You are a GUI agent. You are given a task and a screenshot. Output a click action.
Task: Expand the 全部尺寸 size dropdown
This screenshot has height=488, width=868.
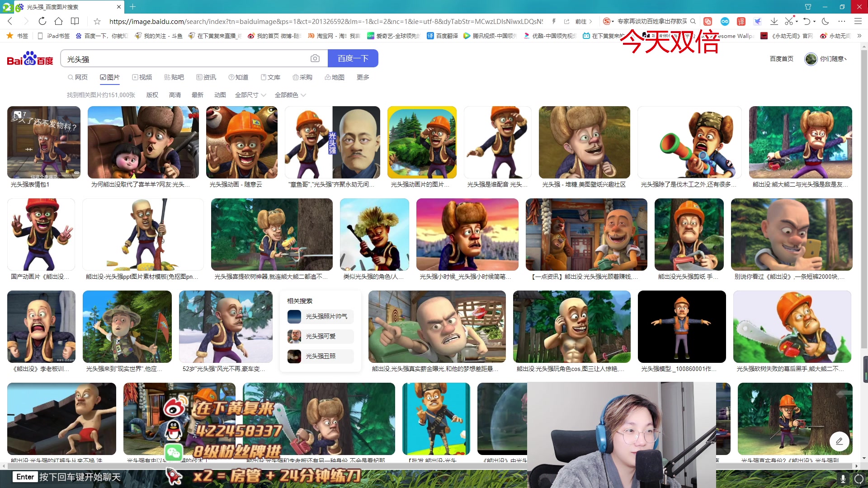(x=250, y=95)
